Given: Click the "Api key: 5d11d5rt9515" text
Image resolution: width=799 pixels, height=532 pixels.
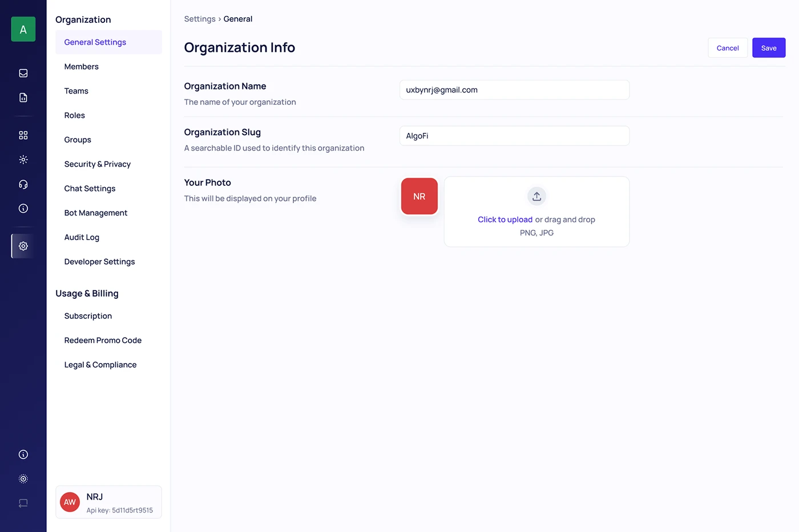Looking at the screenshot, I should coord(120,510).
